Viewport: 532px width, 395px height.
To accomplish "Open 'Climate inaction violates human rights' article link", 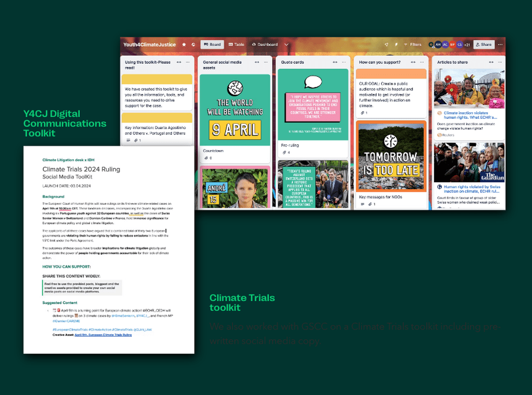I will [x=471, y=115].
